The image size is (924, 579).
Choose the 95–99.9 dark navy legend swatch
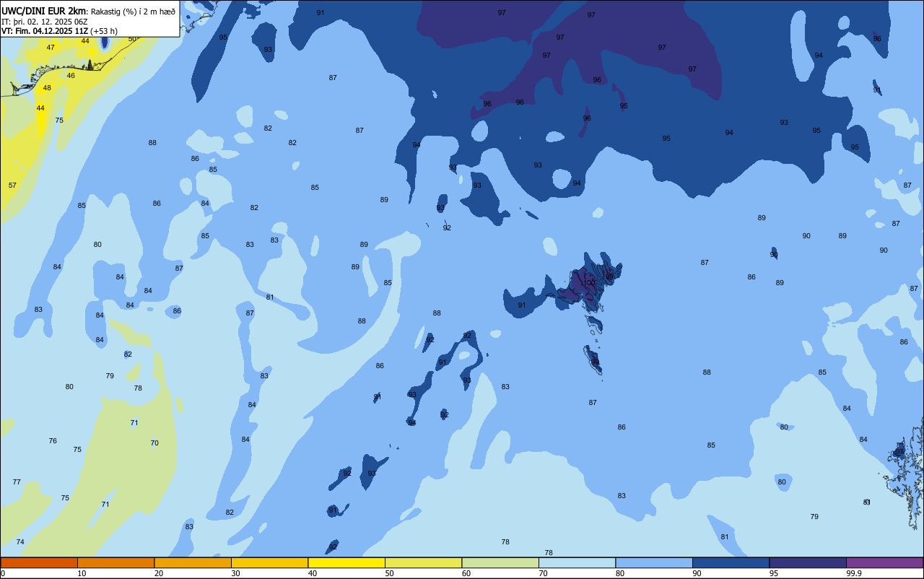click(808, 562)
